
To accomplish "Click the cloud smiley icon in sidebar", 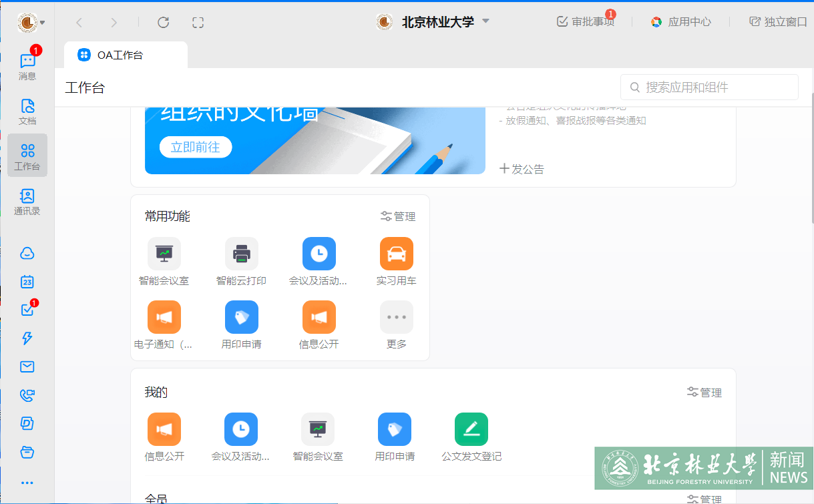I will [27, 253].
